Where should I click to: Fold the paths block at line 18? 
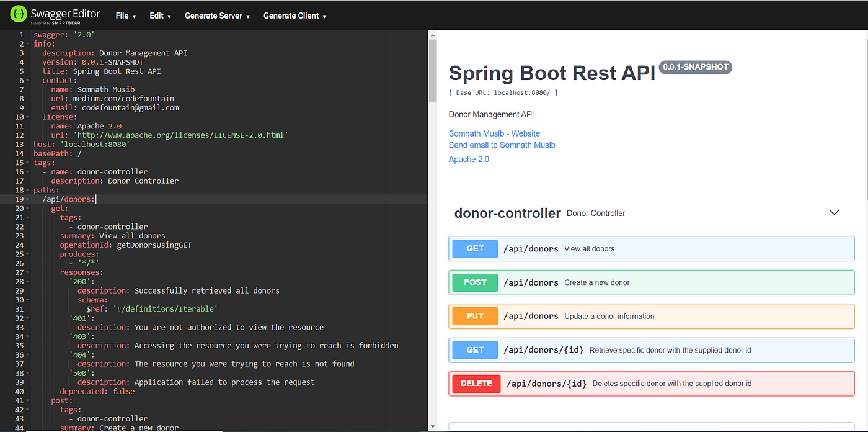[x=28, y=190]
